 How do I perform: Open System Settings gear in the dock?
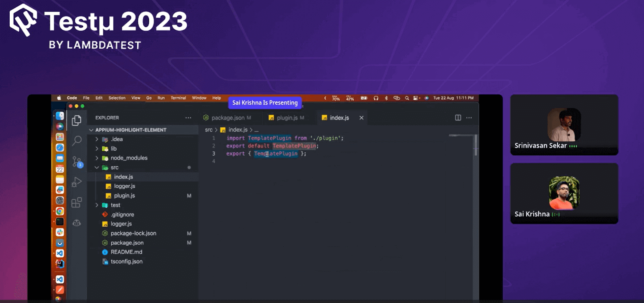(60, 200)
